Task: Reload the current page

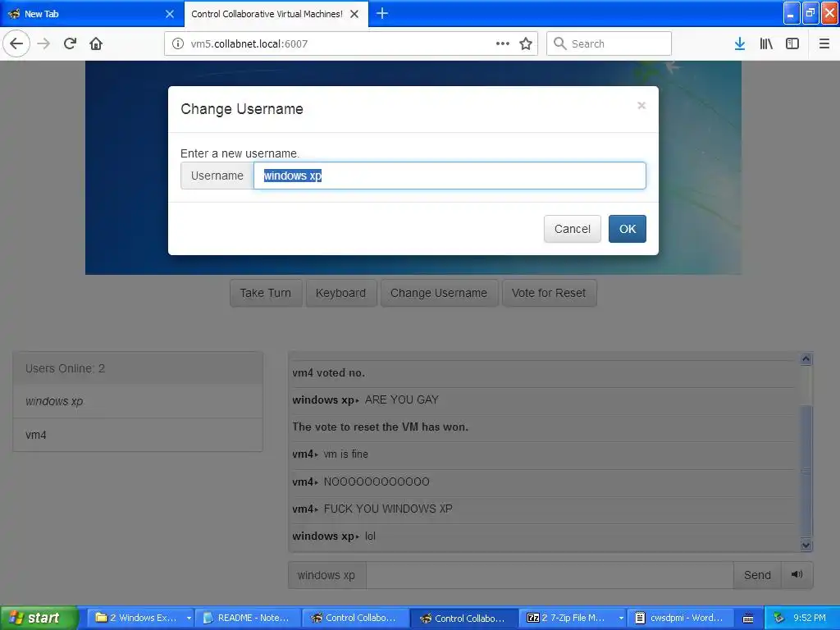Action: pos(70,43)
